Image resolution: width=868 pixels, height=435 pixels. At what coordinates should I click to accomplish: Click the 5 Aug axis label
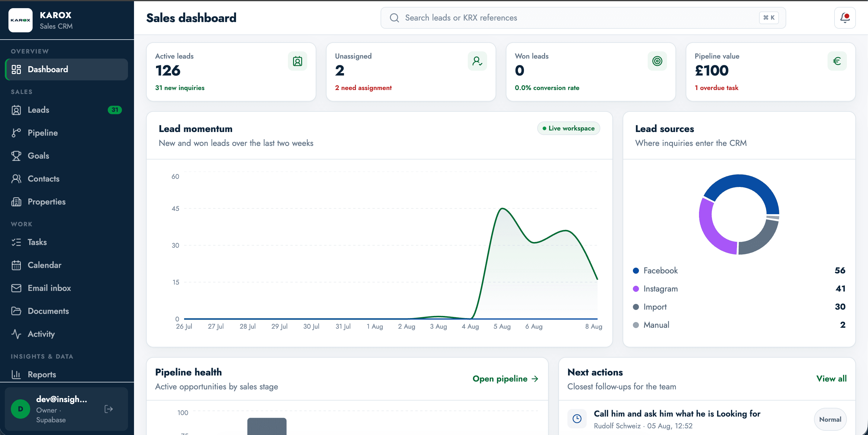point(502,327)
